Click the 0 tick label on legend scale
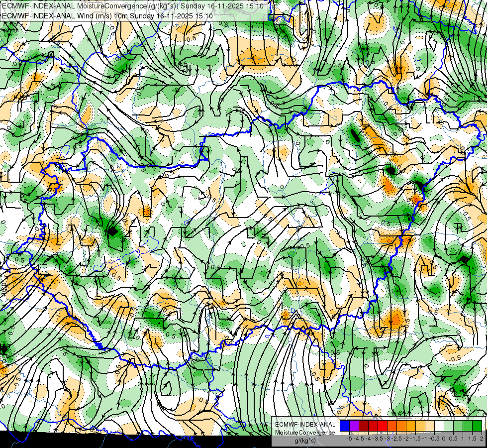The width and height of the screenshot is (487, 448). click(x=444, y=439)
